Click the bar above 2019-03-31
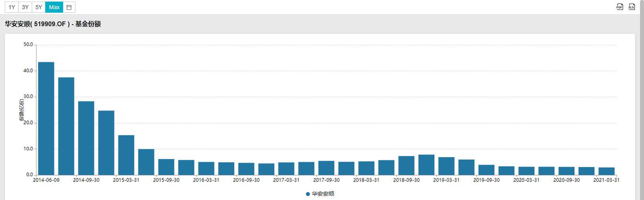 tap(446, 166)
